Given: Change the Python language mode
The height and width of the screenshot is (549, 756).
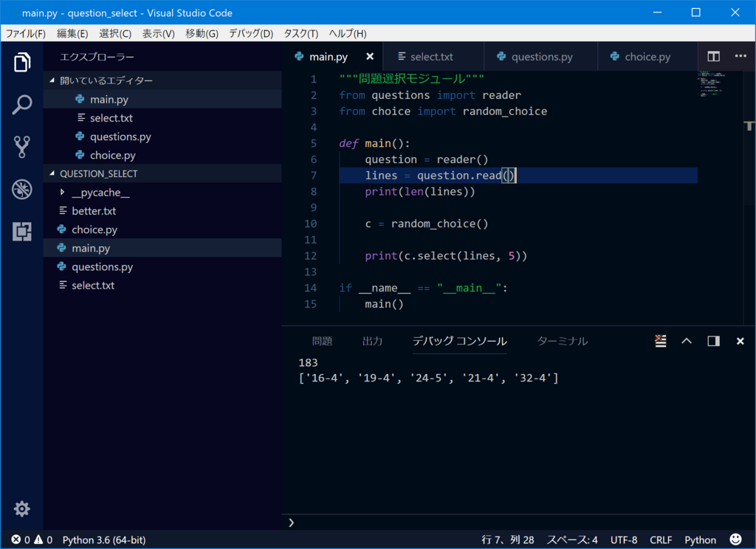Looking at the screenshot, I should (700, 539).
